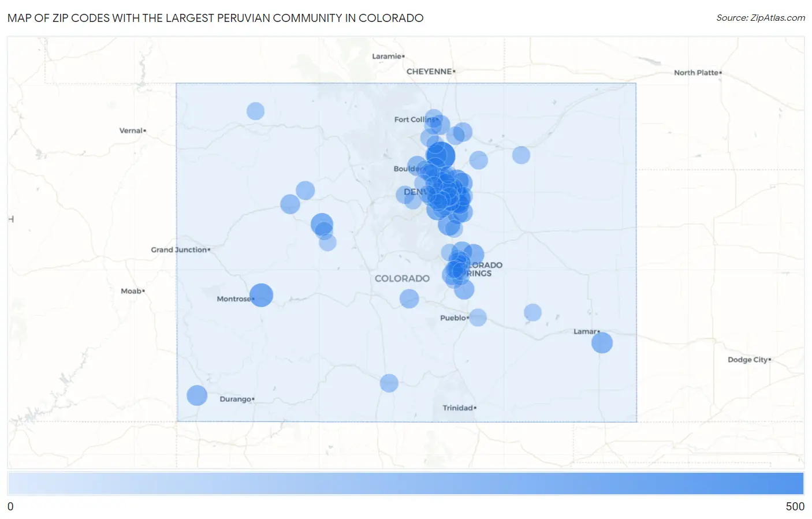Click the bubble beside Pueblo label

478,318
